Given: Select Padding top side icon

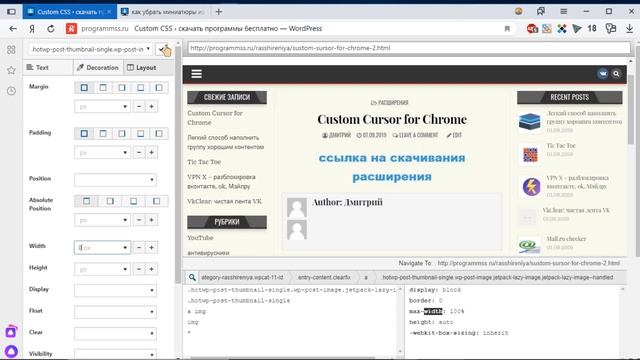Looking at the screenshot, I should (x=103, y=133).
